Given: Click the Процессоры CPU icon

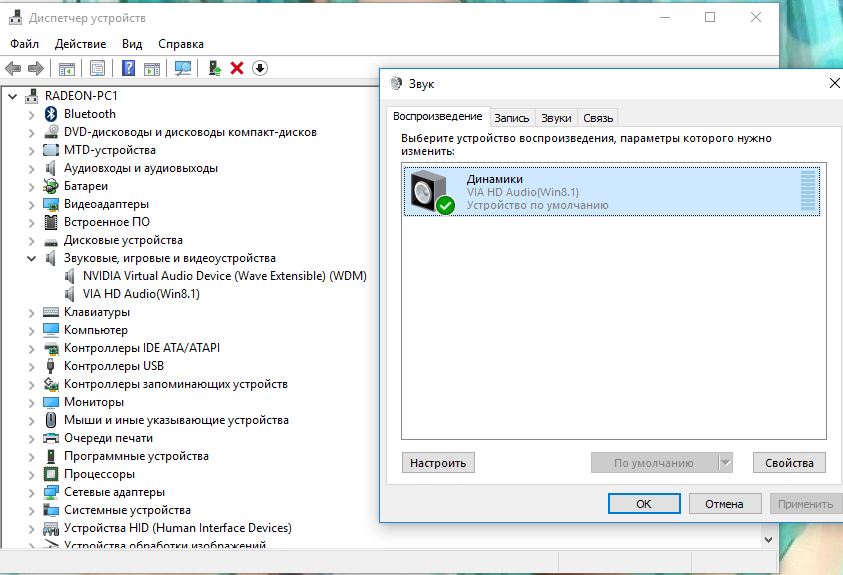Looking at the screenshot, I should click(x=51, y=474).
